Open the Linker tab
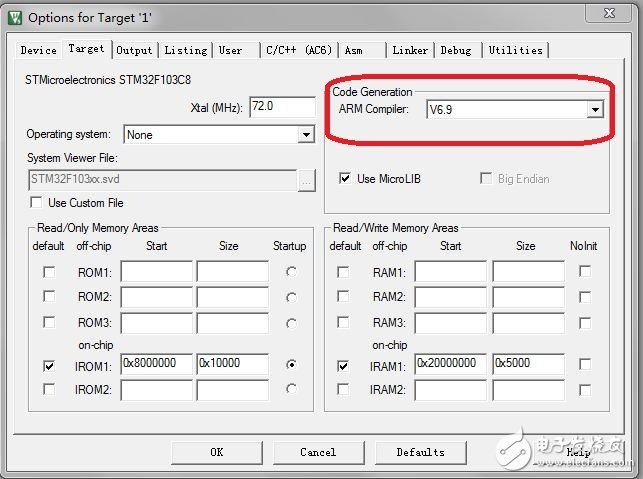 [x=410, y=50]
